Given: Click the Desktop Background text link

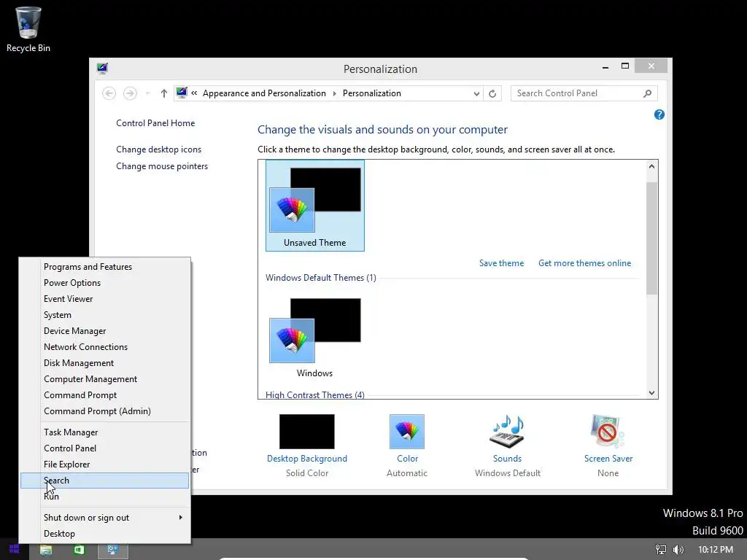Looking at the screenshot, I should 307,459.
